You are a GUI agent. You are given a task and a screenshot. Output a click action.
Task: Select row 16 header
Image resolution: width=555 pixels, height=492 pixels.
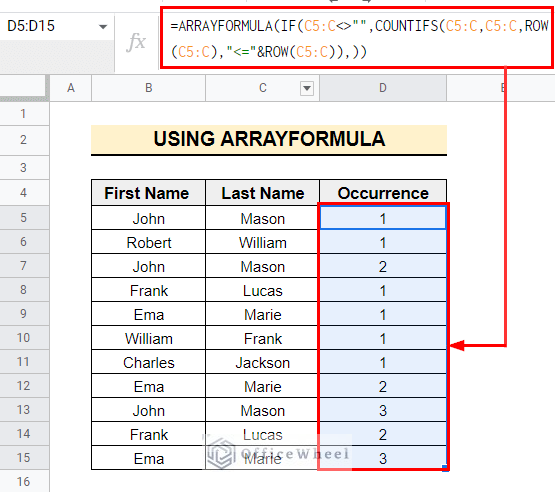[23, 481]
